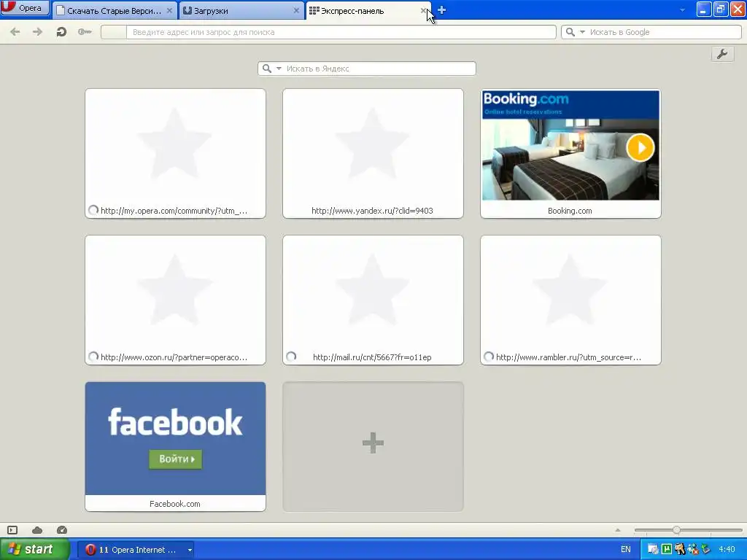The width and height of the screenshot is (747, 560).
Task: Open the Facebook.com speed dial tile
Action: point(175,447)
